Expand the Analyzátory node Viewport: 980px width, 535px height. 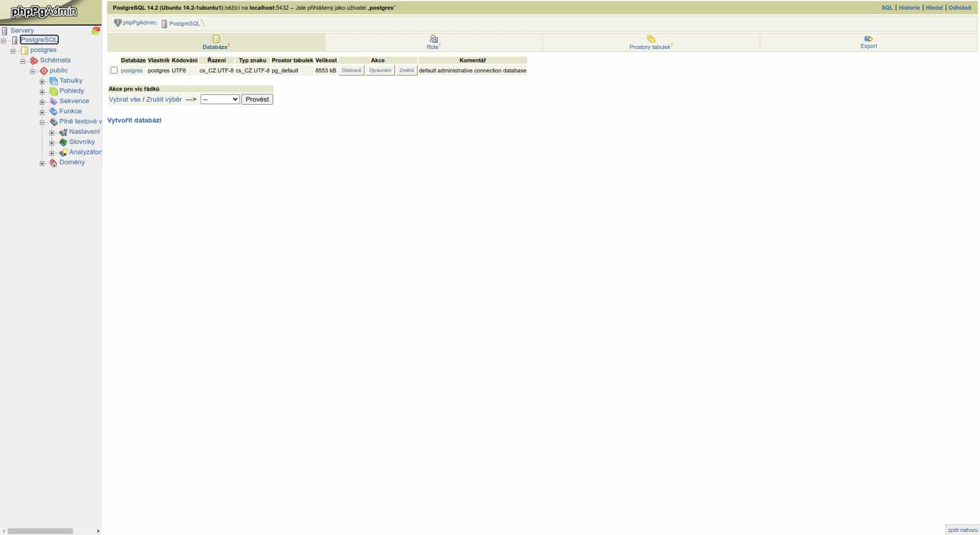pyautogui.click(x=53, y=153)
